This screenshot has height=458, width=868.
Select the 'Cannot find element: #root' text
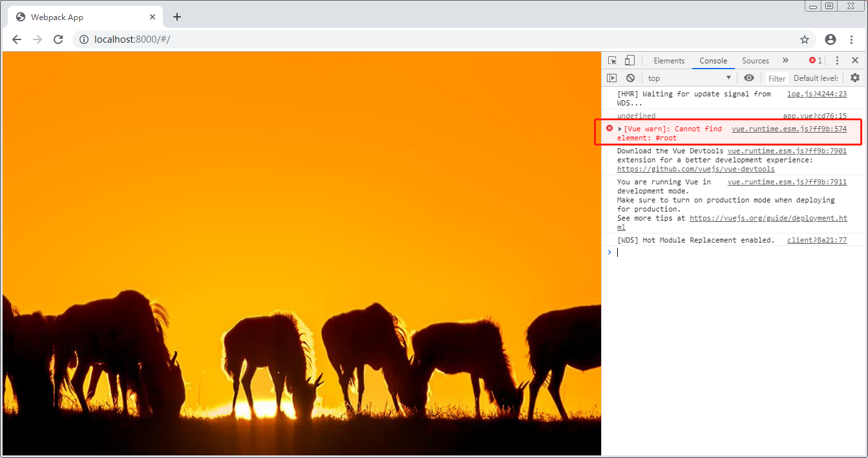(x=670, y=133)
